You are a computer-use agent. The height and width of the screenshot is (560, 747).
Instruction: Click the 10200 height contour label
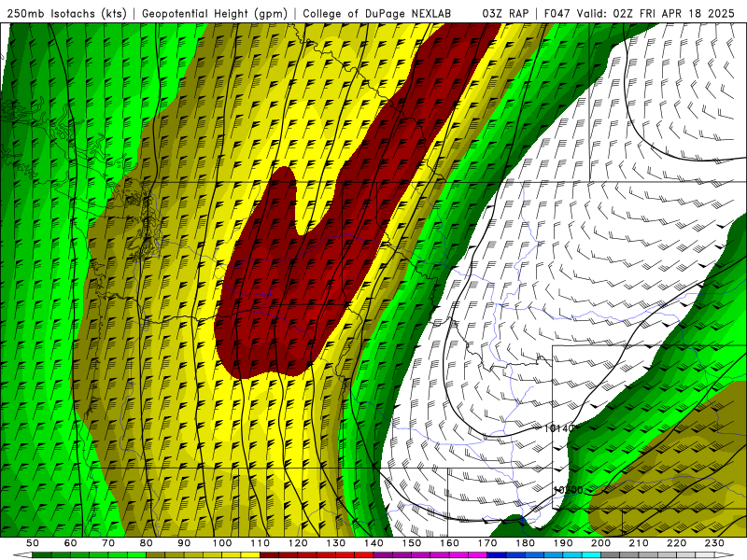pyautogui.click(x=568, y=489)
